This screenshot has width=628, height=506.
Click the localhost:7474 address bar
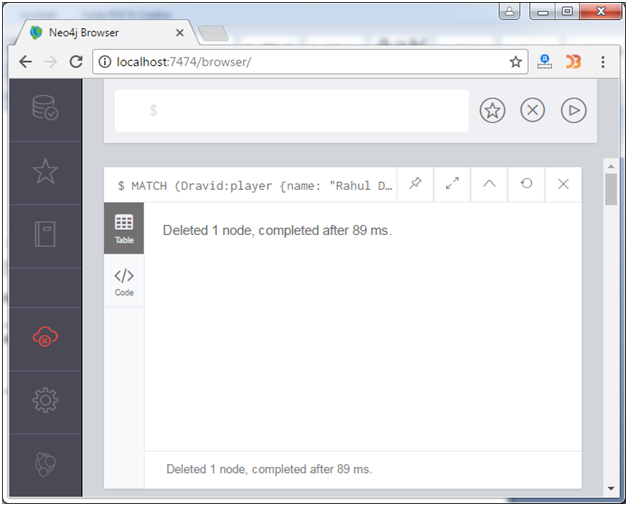[x=310, y=62]
